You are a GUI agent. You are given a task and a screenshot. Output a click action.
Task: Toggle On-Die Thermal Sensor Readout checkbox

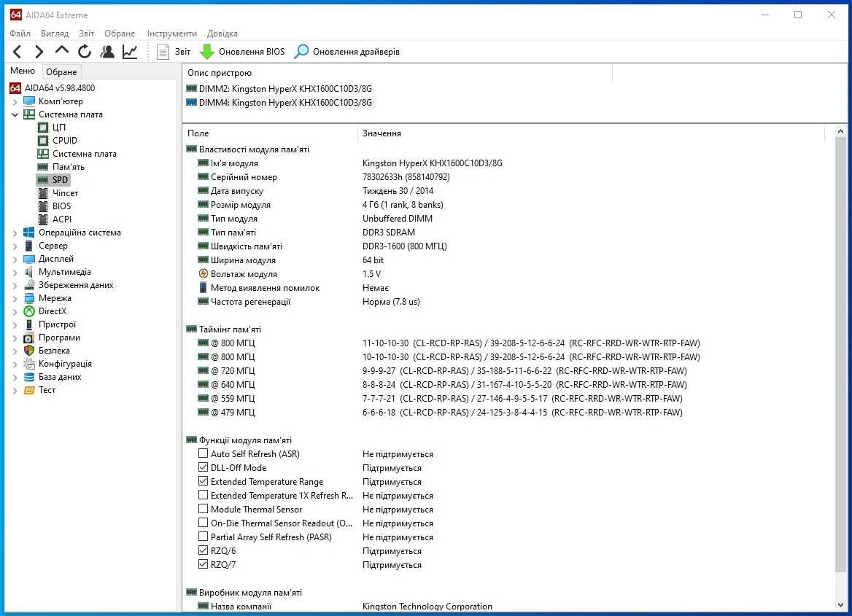203,523
